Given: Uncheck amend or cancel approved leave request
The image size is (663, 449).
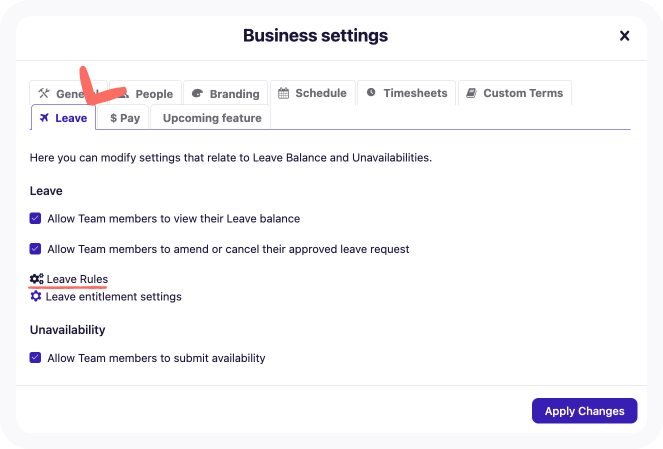Looking at the screenshot, I should pos(36,249).
